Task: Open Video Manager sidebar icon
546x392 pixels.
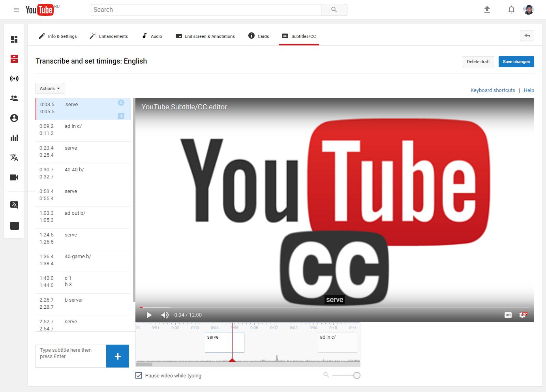Action: [14, 59]
